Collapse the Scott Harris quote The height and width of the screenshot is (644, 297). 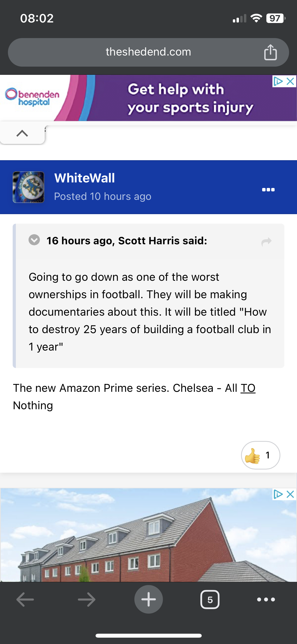(x=34, y=240)
